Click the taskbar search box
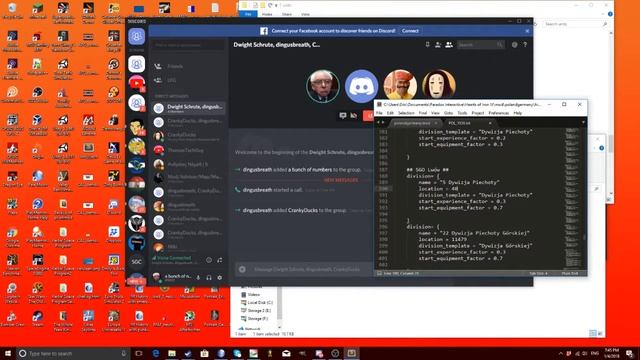Image resolution: width=640 pixels, height=360 pixels. click(x=73, y=353)
